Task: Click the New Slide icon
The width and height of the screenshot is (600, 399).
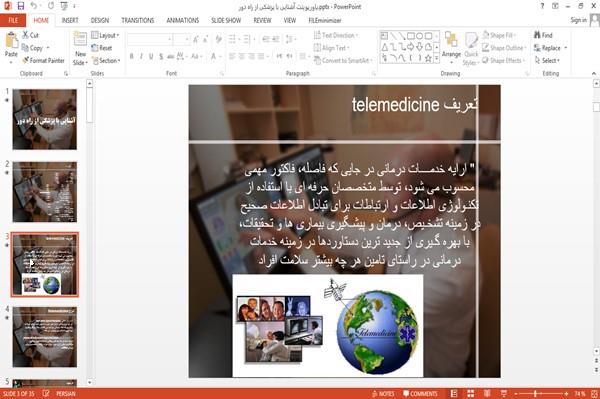Action: click(80, 39)
